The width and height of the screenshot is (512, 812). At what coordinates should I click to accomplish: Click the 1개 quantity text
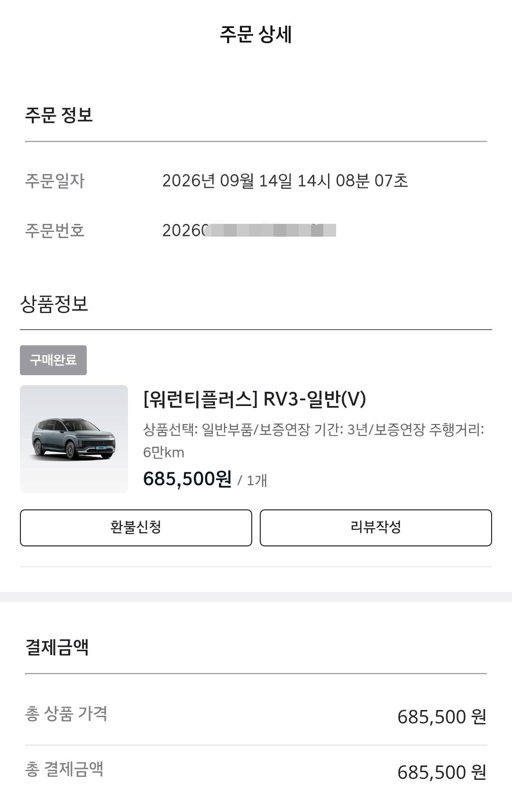[x=257, y=480]
